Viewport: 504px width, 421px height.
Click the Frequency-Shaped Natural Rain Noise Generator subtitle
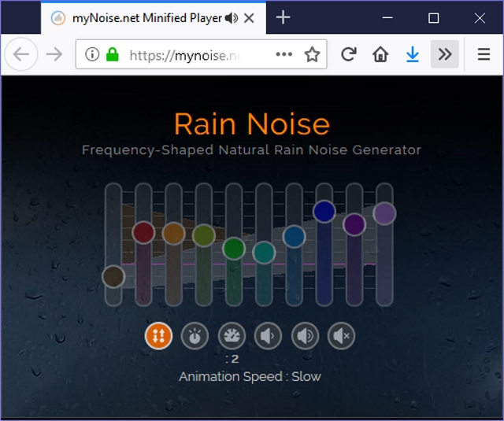pos(251,150)
